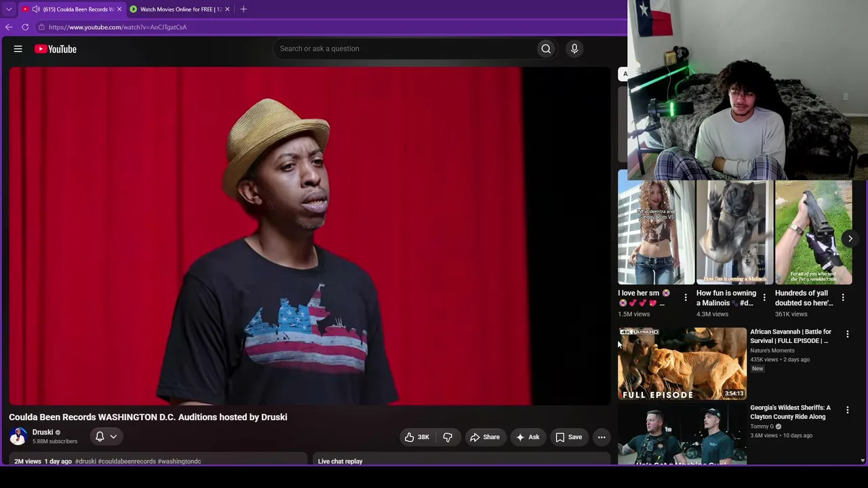The height and width of the screenshot is (488, 868).
Task: Reload the YouTube page
Action: (25, 27)
